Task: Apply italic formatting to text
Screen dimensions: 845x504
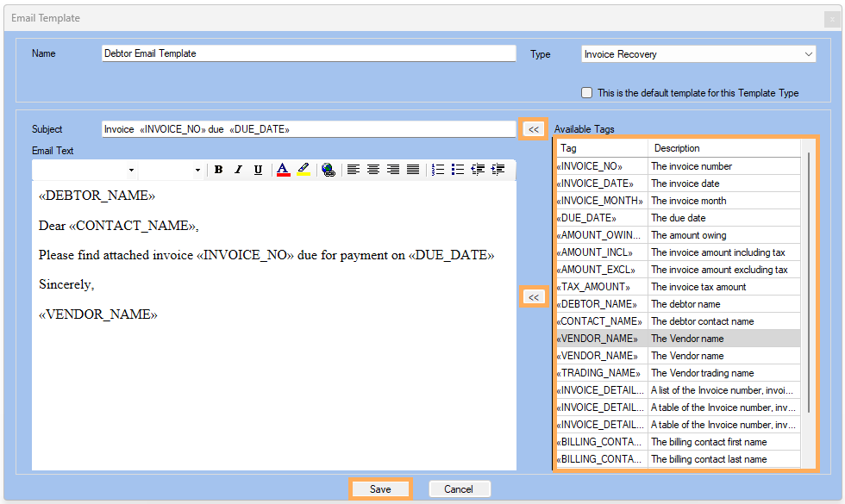Action: (239, 170)
